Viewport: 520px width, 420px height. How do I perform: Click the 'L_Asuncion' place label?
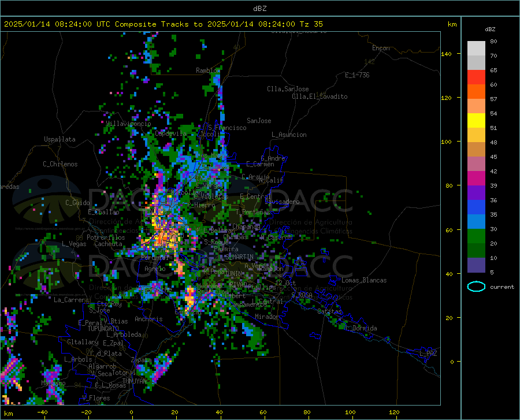pyautogui.click(x=289, y=135)
